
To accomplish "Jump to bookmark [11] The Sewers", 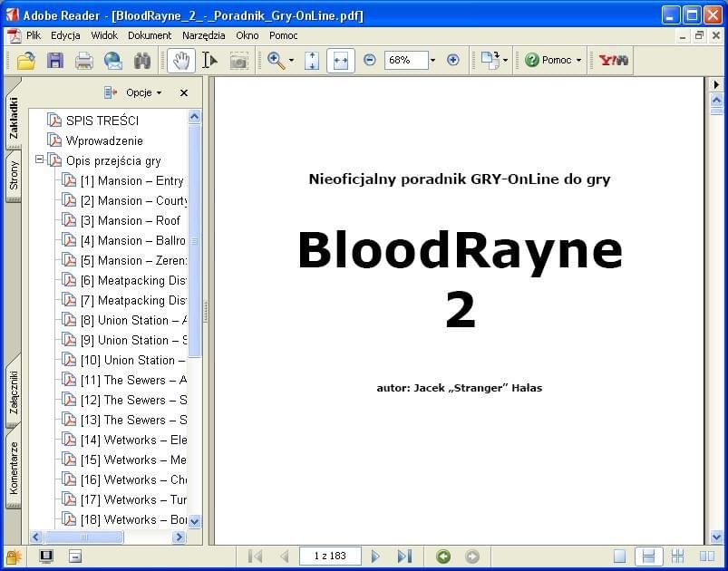I will (133, 380).
